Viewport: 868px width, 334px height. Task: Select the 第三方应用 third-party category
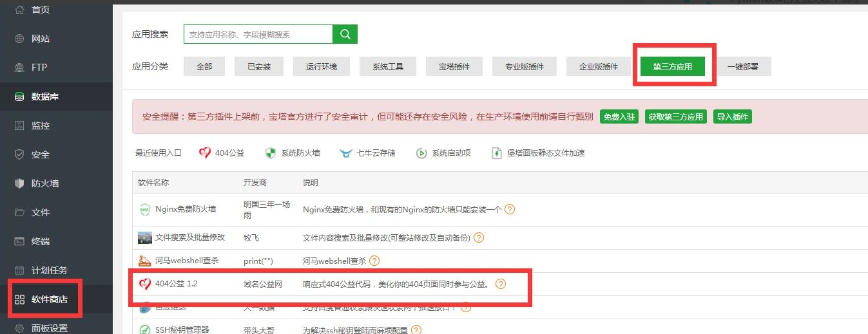click(673, 66)
